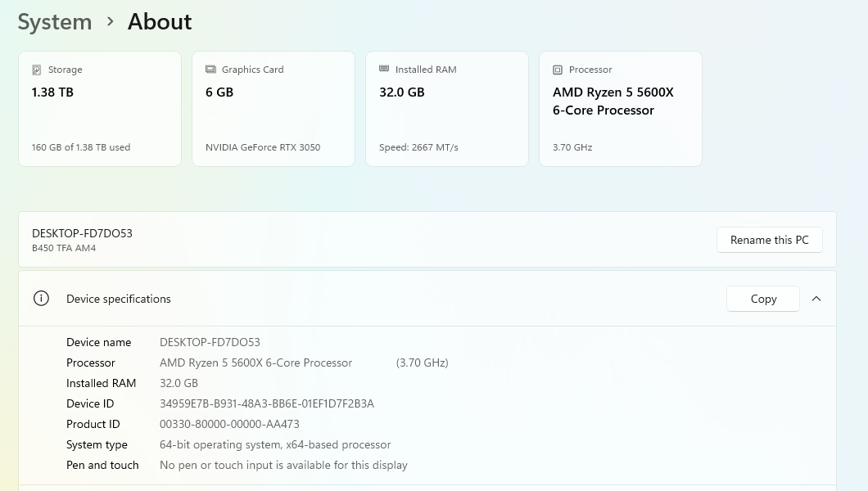Click the B450 TFA AM4 motherboard label
The image size is (868, 491).
pyautogui.click(x=64, y=247)
